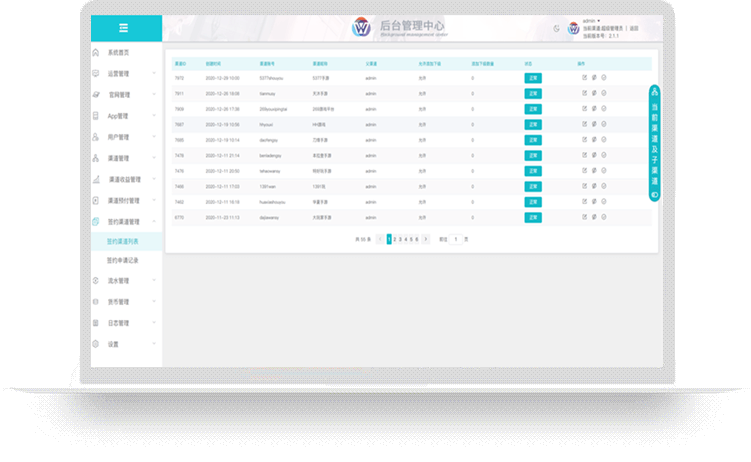Toggle the 正常 status for row 6770
This screenshot has width=751, height=462.
tap(532, 217)
